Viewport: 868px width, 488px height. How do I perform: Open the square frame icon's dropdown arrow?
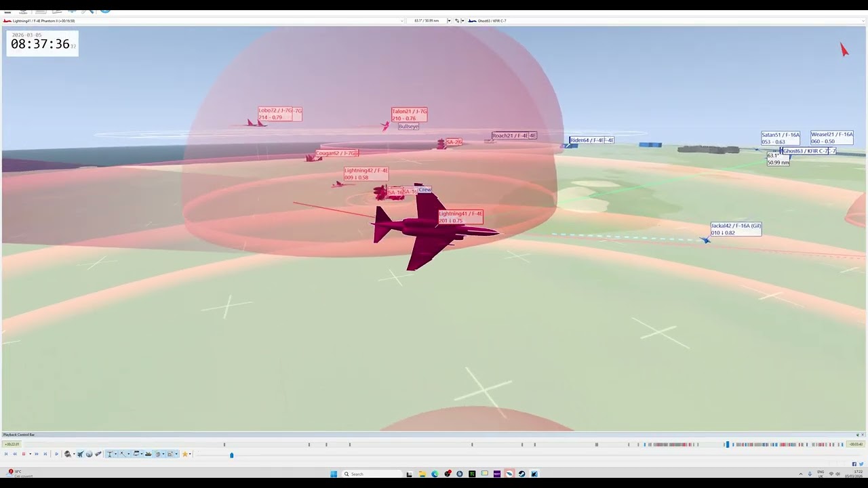pyautogui.click(x=176, y=454)
